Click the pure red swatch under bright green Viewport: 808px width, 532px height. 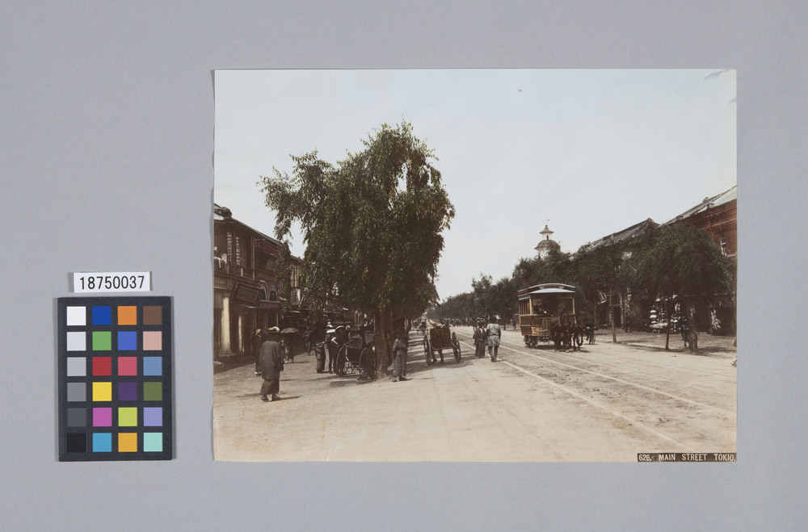coord(102,367)
